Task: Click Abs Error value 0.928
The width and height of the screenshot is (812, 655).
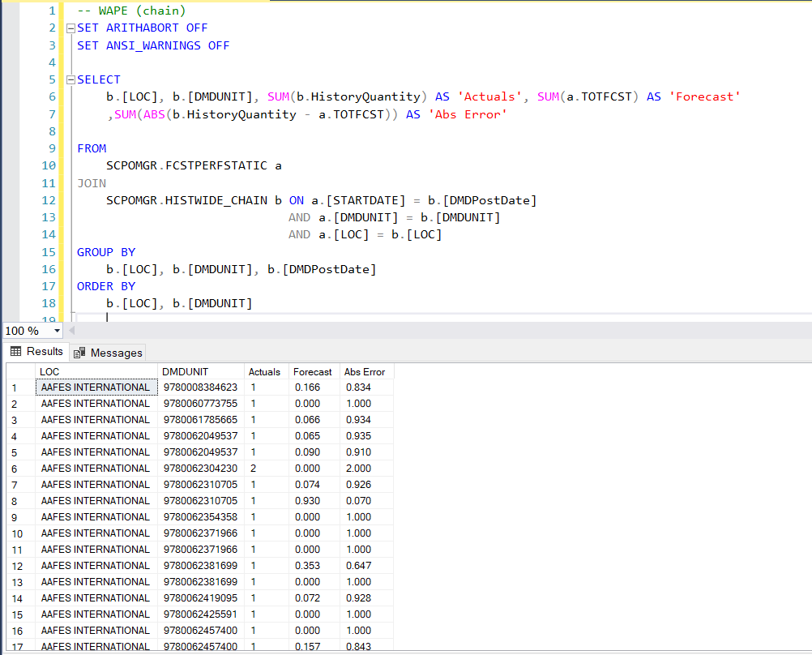Action: [x=366, y=598]
